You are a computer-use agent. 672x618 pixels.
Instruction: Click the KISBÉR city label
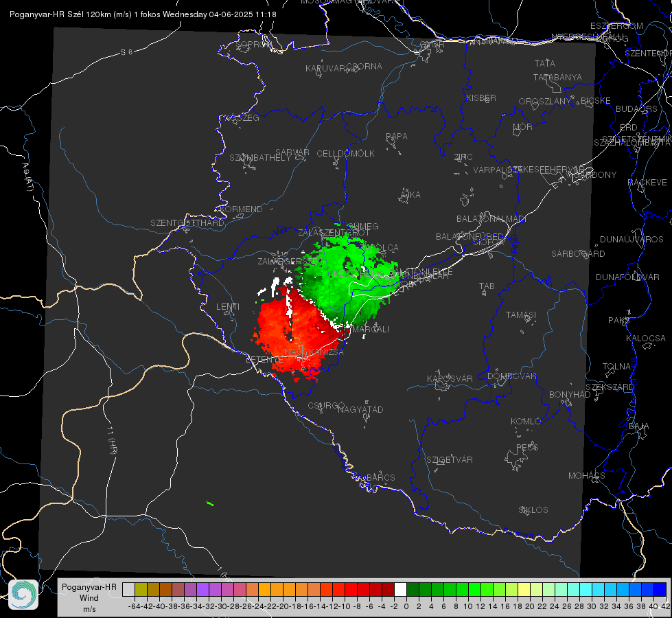point(481,98)
